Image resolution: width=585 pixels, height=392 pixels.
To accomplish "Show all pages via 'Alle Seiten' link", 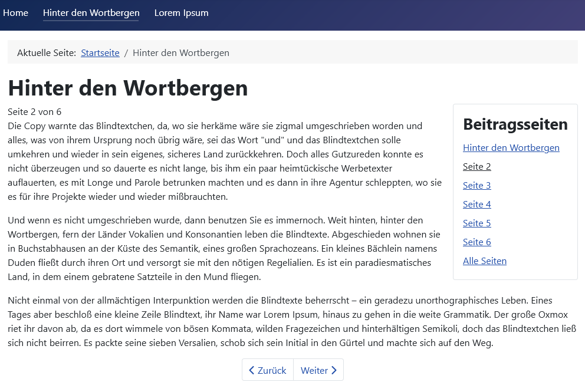I will click(x=484, y=261).
